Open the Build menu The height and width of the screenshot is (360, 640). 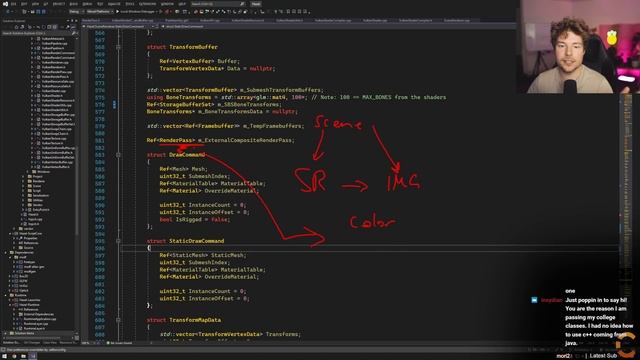pos(73,4)
